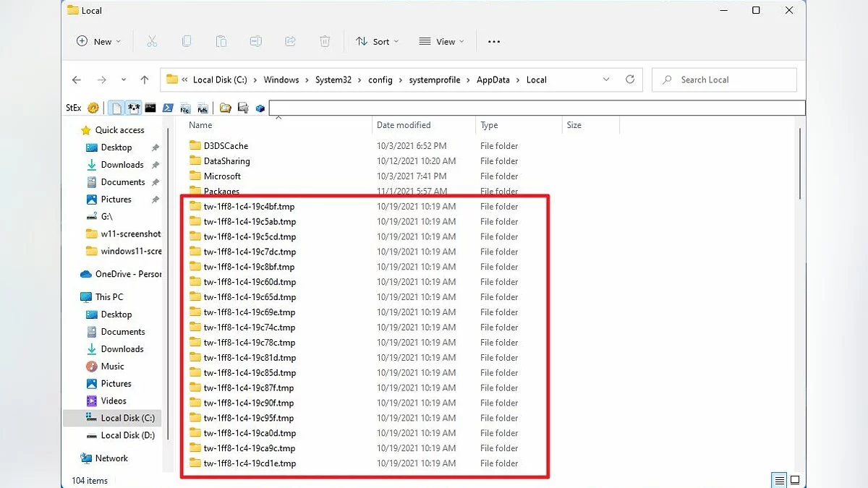
Task: Open Command Prompt from StEx toolbar
Action: tap(150, 108)
